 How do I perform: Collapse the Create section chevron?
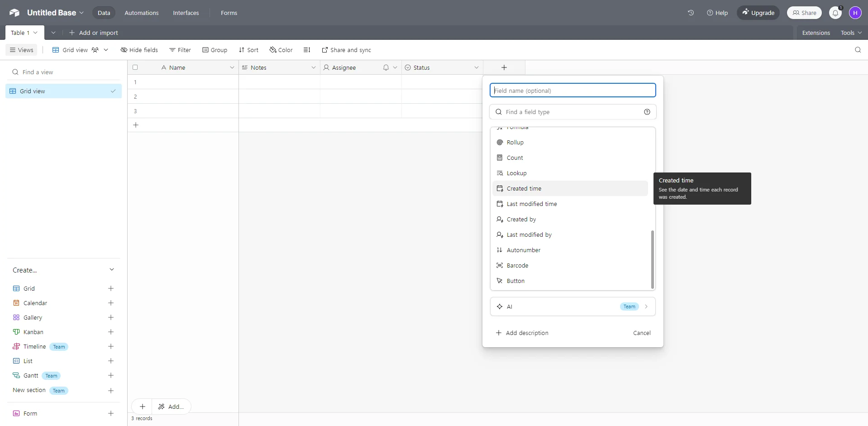(x=112, y=270)
